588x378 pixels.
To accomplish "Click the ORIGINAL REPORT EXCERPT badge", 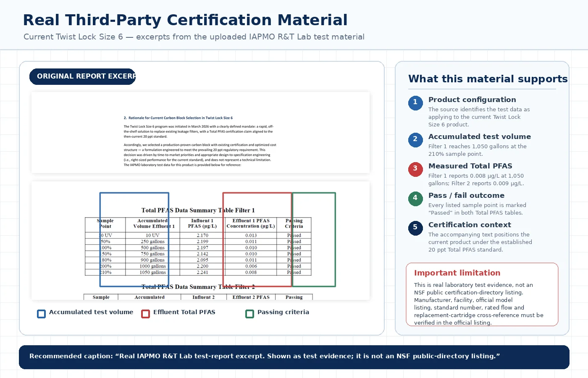I will pyautogui.click(x=82, y=76).
